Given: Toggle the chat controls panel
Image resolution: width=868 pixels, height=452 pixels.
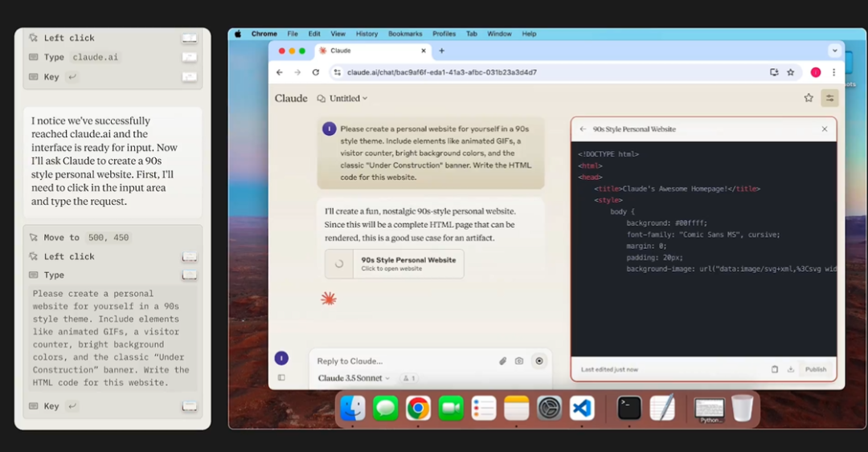Looking at the screenshot, I should (829, 98).
